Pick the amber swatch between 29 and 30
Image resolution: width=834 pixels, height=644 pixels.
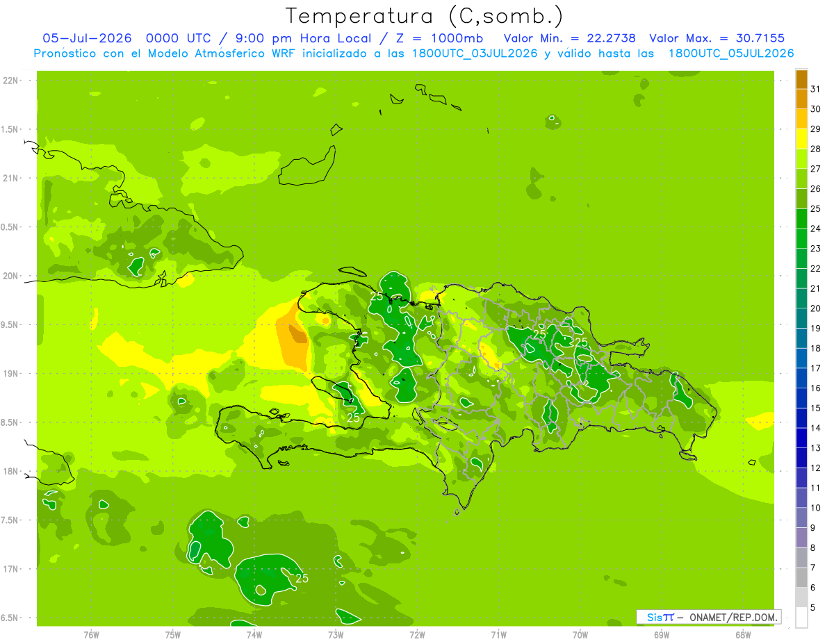801,119
